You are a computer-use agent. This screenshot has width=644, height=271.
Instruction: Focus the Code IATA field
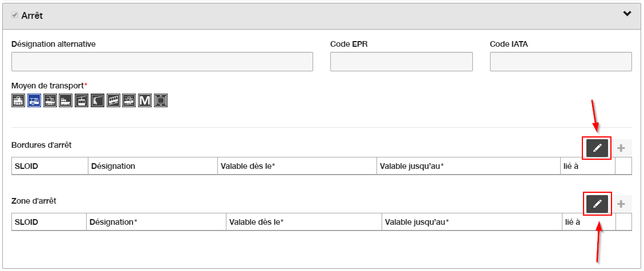pos(561,62)
